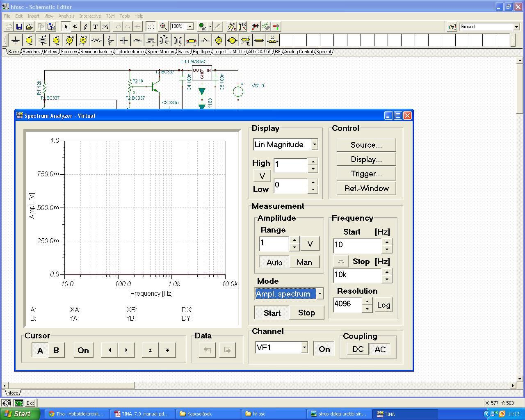
Task: Select DC coupling
Action: [x=358, y=349]
